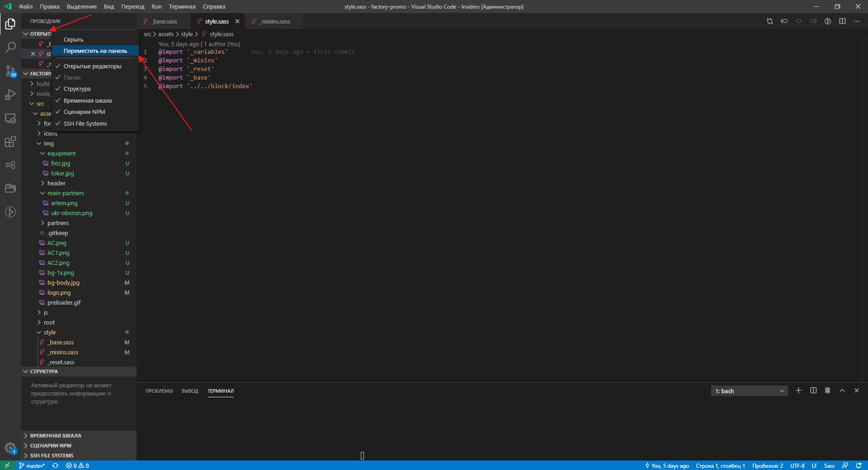This screenshot has width=868, height=470.
Task: Open ukr-oboron.png in the file tree
Action: 79,213
